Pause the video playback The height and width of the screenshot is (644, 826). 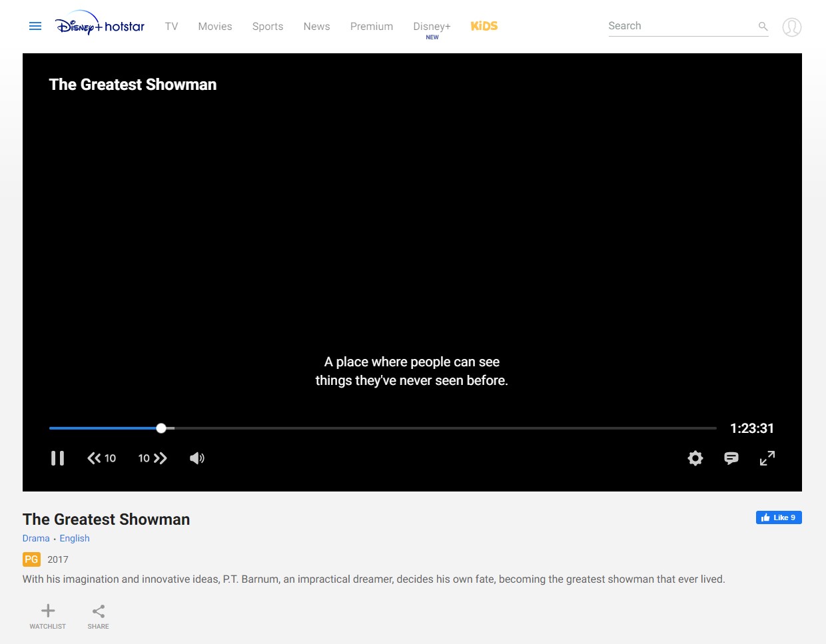point(58,458)
